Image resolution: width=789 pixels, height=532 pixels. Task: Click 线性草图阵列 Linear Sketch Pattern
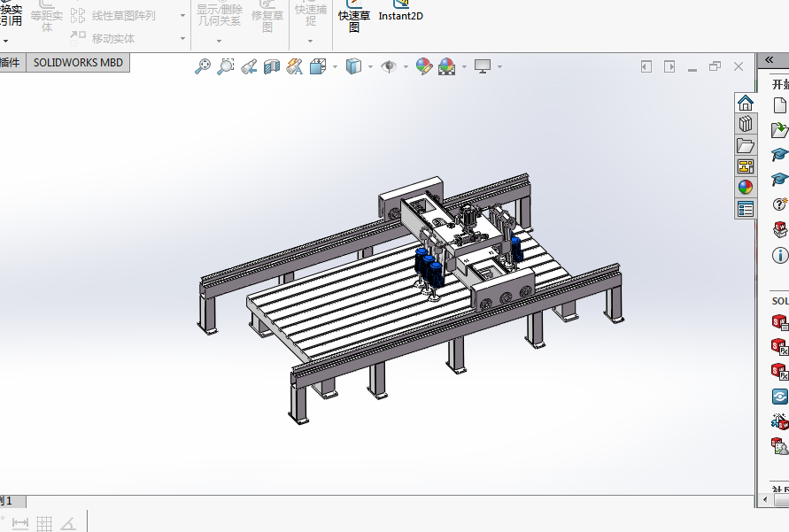point(113,16)
